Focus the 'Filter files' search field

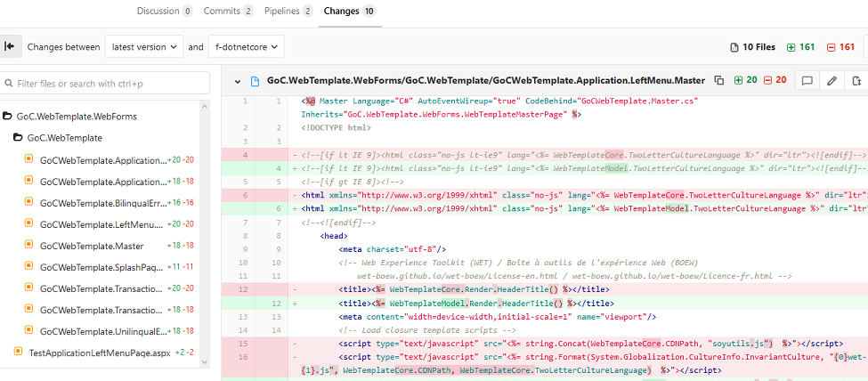pyautogui.click(x=105, y=84)
